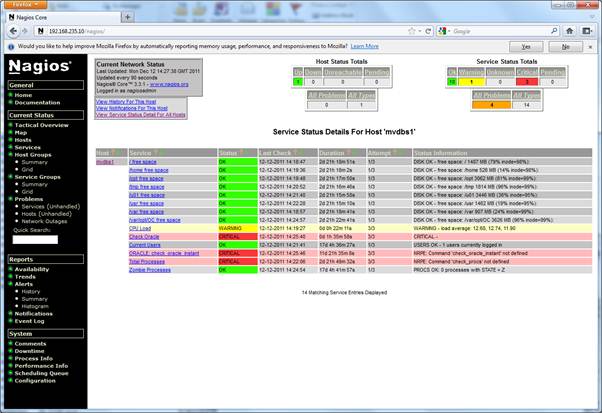Open the www.nagios.org link
Screen dimensions: 602x413
(x=169, y=84)
